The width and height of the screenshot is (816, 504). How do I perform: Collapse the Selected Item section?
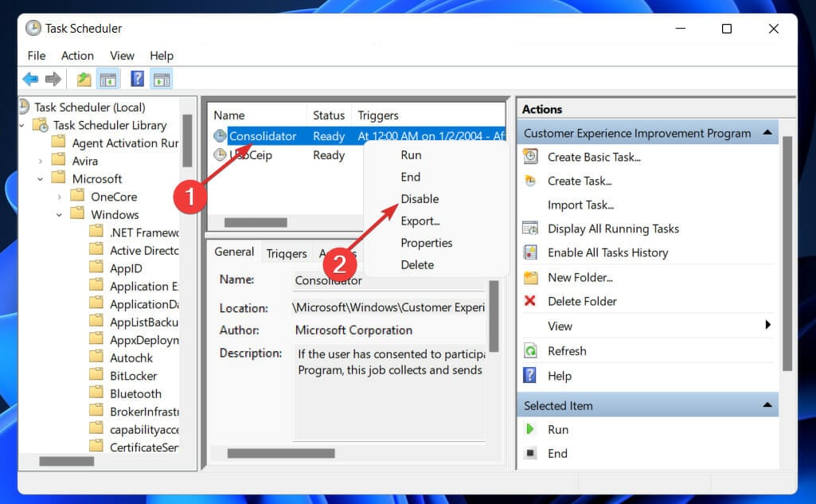coord(767,404)
